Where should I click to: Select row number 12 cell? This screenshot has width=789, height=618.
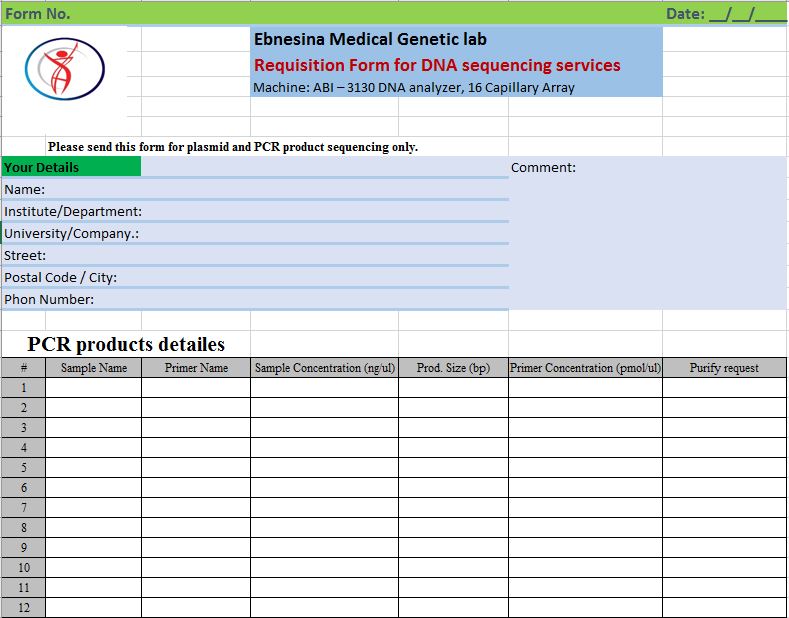pos(24,608)
